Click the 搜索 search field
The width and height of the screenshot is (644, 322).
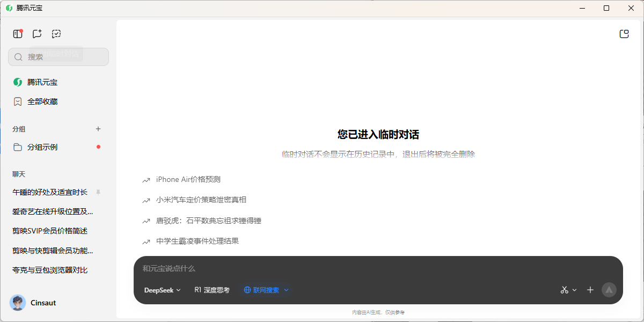[58, 57]
